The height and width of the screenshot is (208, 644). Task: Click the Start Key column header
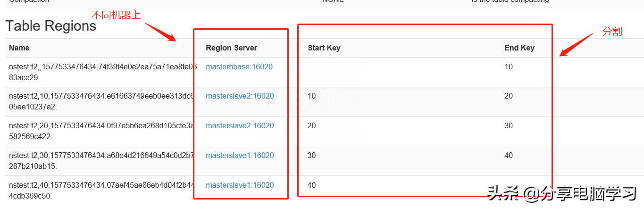[324, 48]
